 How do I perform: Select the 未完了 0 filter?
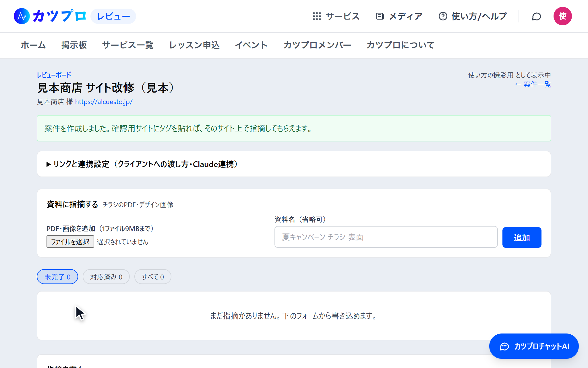click(x=57, y=277)
